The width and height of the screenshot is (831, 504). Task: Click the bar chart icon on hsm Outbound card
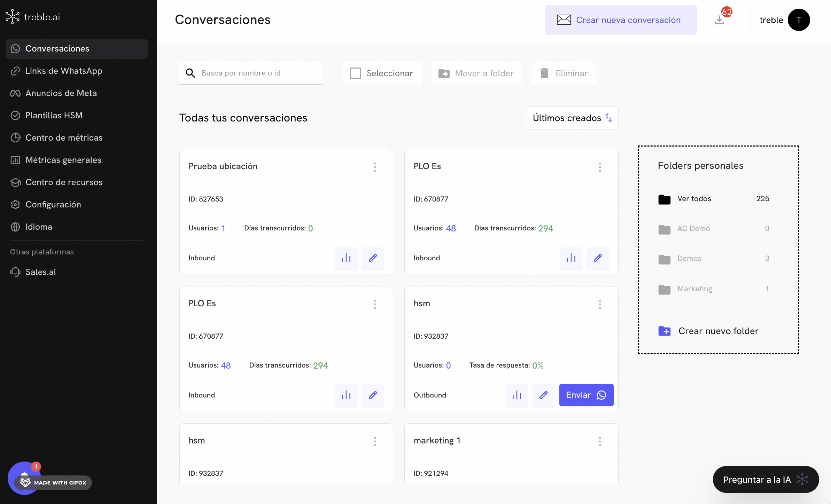click(517, 395)
